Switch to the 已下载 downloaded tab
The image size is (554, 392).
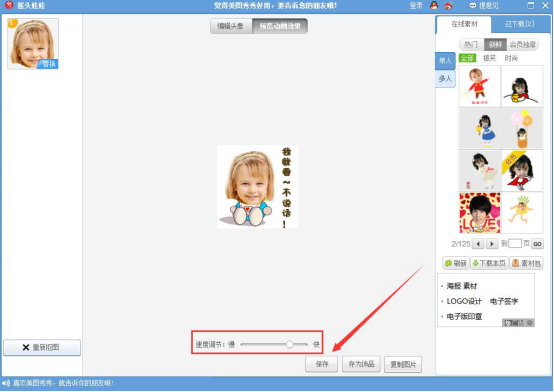click(x=519, y=24)
